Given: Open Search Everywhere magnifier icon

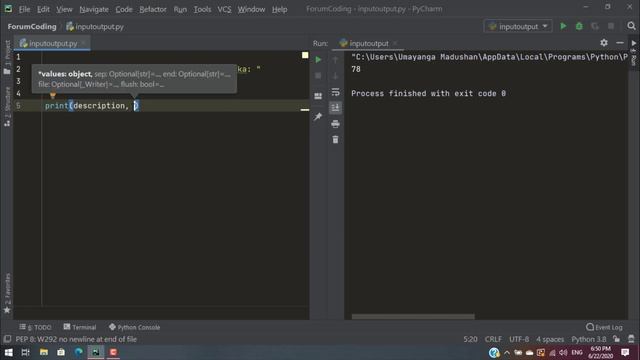Looking at the screenshot, I should click(x=631, y=26).
